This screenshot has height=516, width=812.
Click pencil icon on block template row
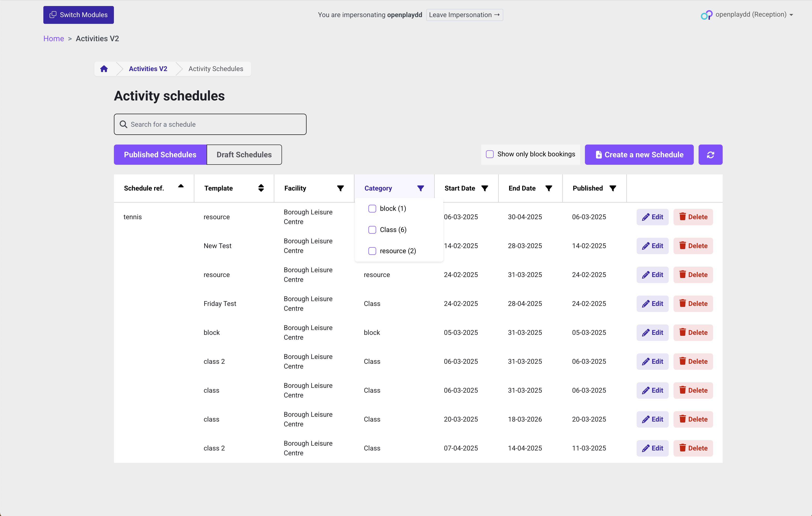(x=645, y=333)
